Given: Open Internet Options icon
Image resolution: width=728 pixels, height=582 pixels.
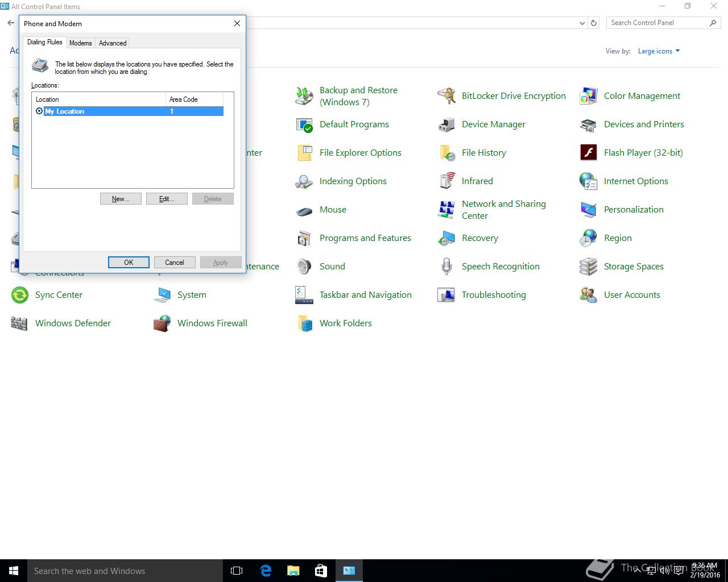Looking at the screenshot, I should click(589, 181).
